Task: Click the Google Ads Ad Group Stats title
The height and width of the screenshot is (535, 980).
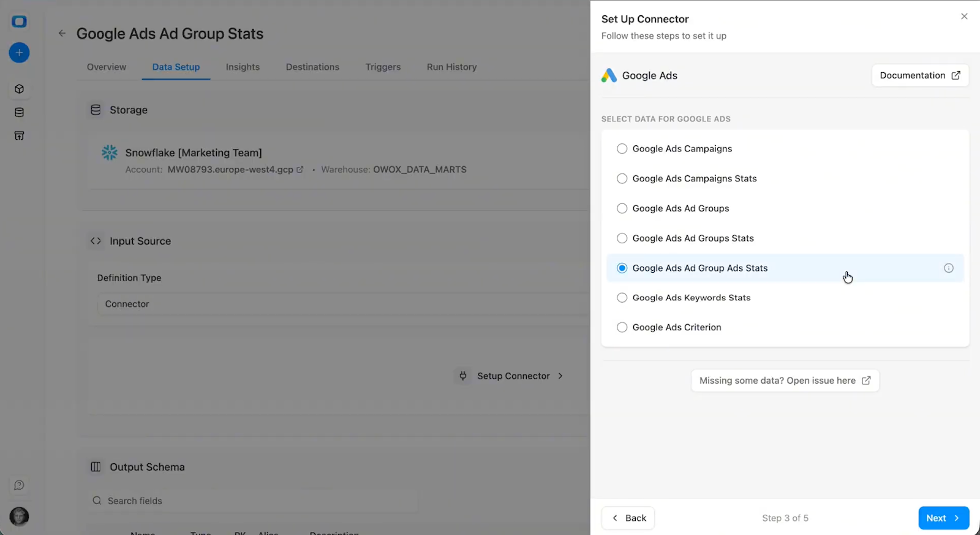Action: tap(170, 34)
